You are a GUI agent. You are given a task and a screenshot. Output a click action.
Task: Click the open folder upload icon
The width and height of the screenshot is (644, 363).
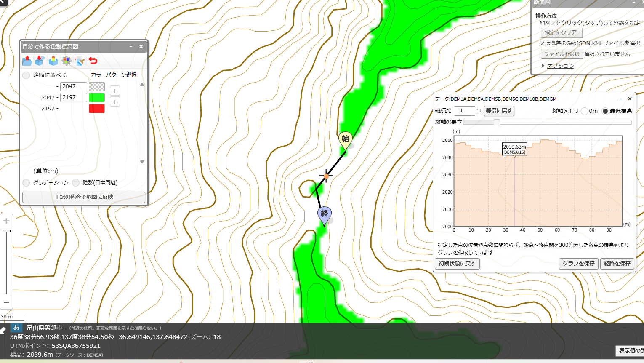(27, 61)
